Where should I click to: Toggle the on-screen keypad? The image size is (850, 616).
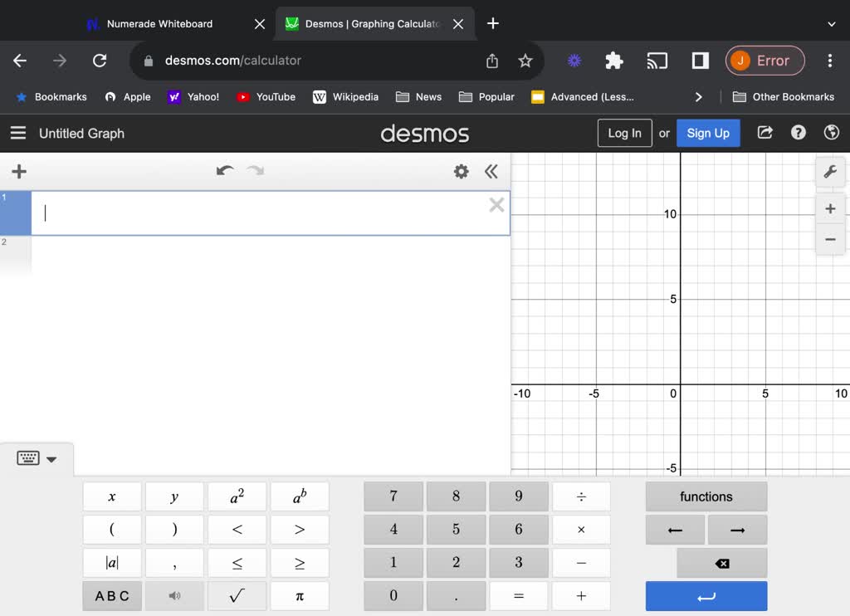28,458
